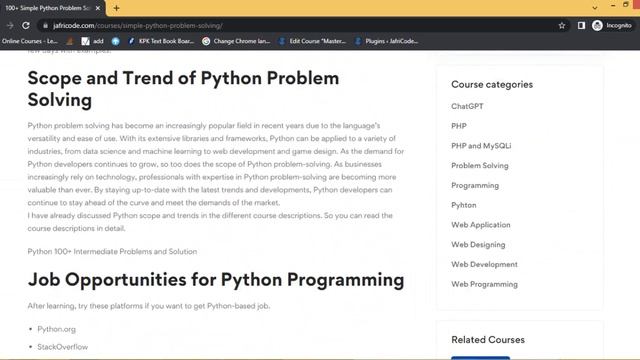Click the Related Courses heading

pos(488,340)
